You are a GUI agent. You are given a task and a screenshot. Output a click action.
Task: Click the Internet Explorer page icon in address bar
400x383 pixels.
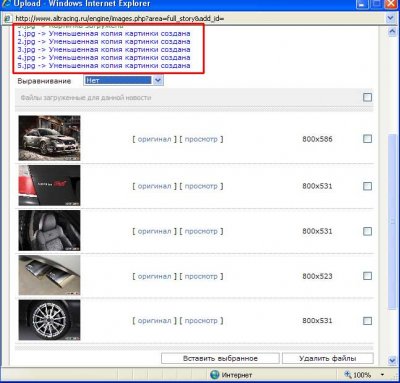pos(7,18)
